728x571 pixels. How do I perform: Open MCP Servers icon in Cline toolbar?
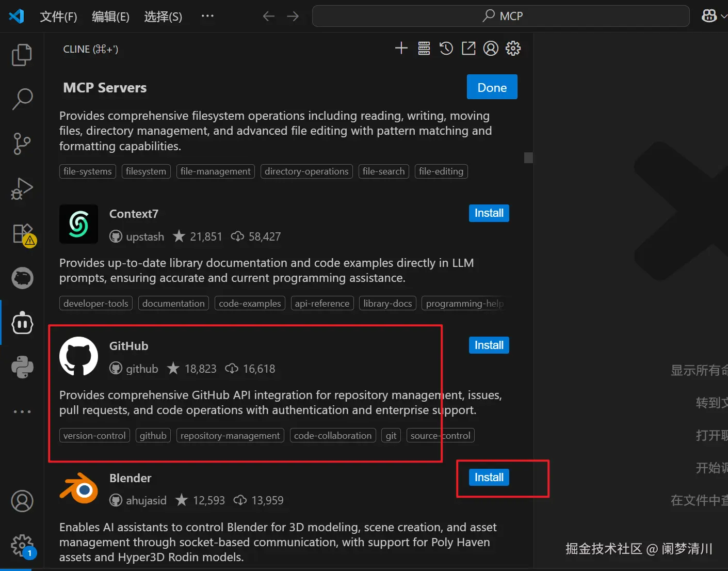(424, 49)
